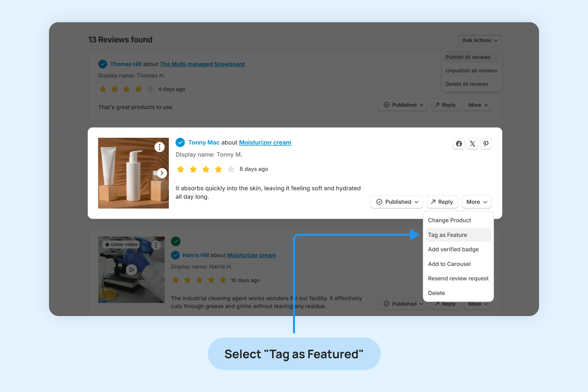Open Published dropdown on Tonny Mac review
The width and height of the screenshot is (588, 392).
(396, 202)
